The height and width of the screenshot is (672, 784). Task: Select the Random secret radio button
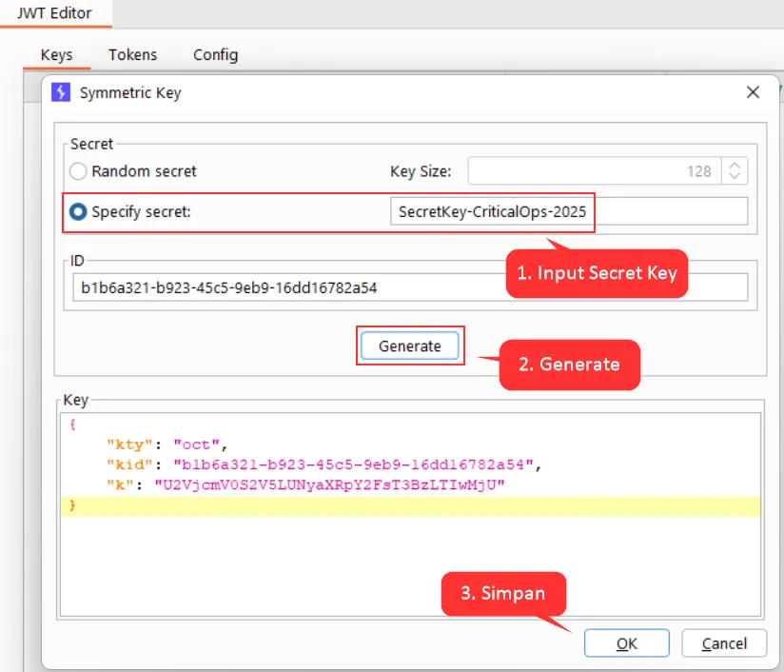point(78,171)
